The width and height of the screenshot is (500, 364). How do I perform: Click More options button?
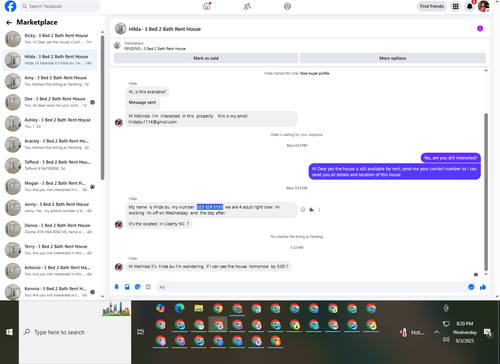[x=393, y=58]
